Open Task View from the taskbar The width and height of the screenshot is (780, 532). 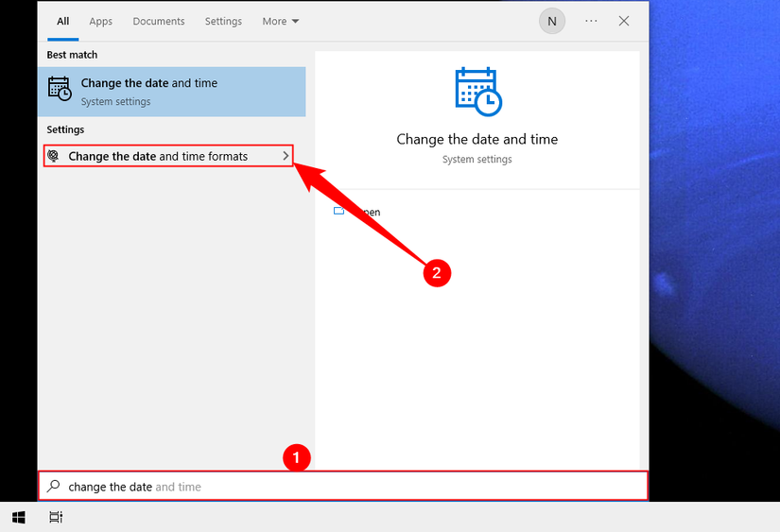(x=56, y=517)
